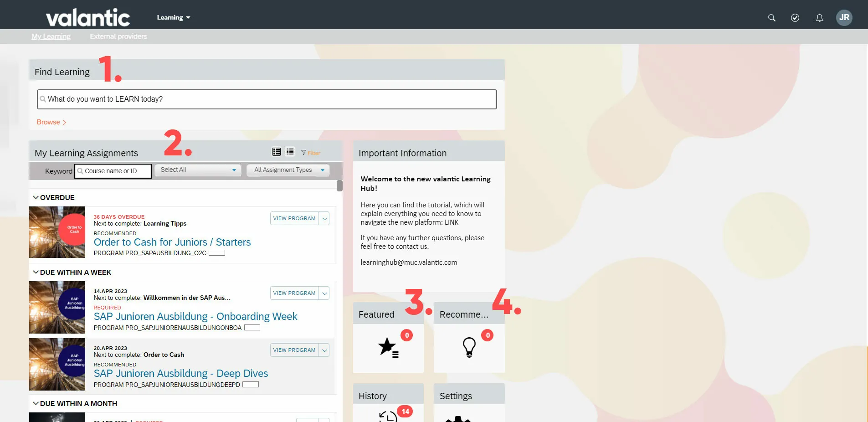868x422 pixels.
Task: View program SAP Junioren Onboarding Week
Action: click(x=294, y=293)
